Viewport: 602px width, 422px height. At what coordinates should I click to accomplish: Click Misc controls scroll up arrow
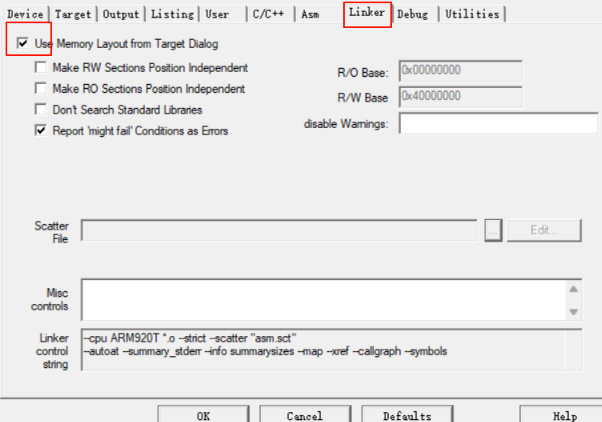click(x=574, y=289)
